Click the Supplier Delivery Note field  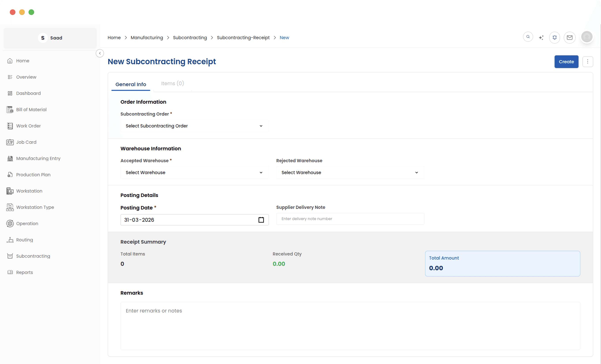click(x=350, y=219)
